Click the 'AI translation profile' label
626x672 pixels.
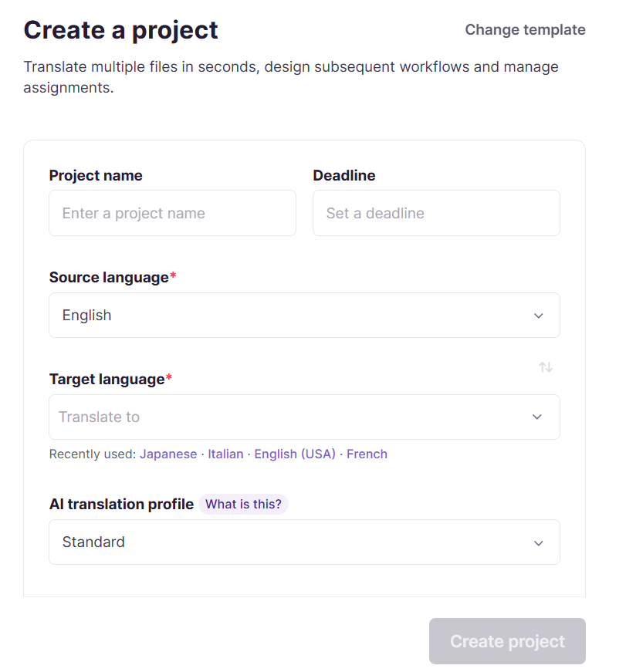point(121,504)
